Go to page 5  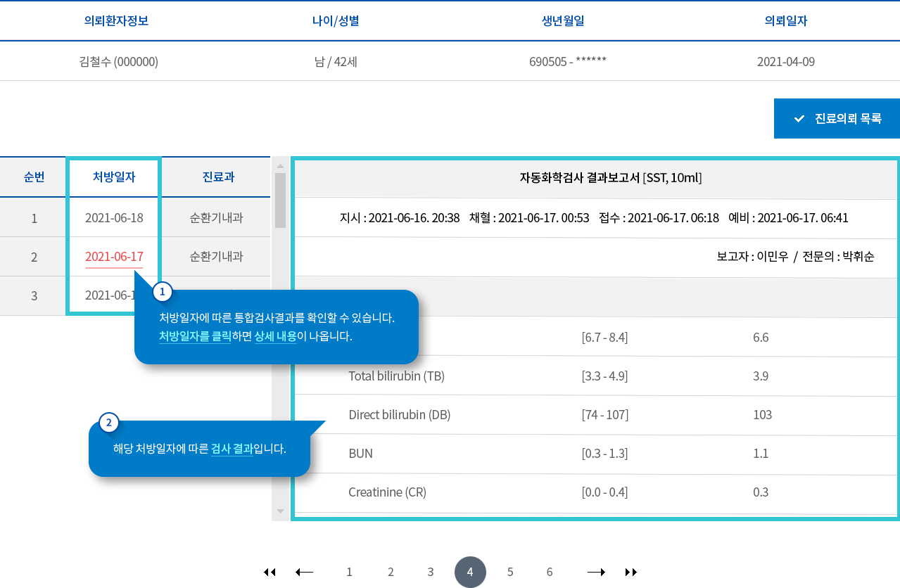tap(510, 572)
